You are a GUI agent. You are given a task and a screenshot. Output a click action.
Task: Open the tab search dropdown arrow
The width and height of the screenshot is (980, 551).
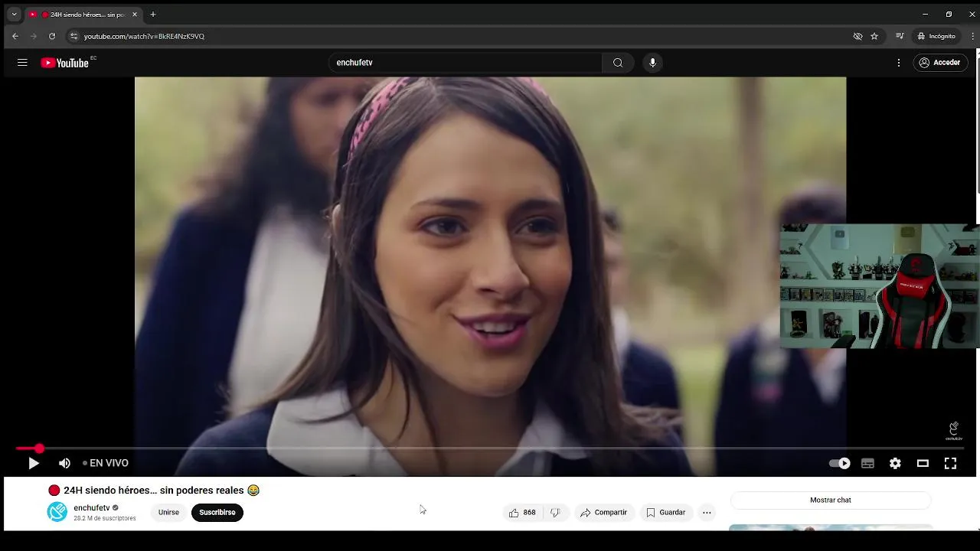click(x=14, y=15)
